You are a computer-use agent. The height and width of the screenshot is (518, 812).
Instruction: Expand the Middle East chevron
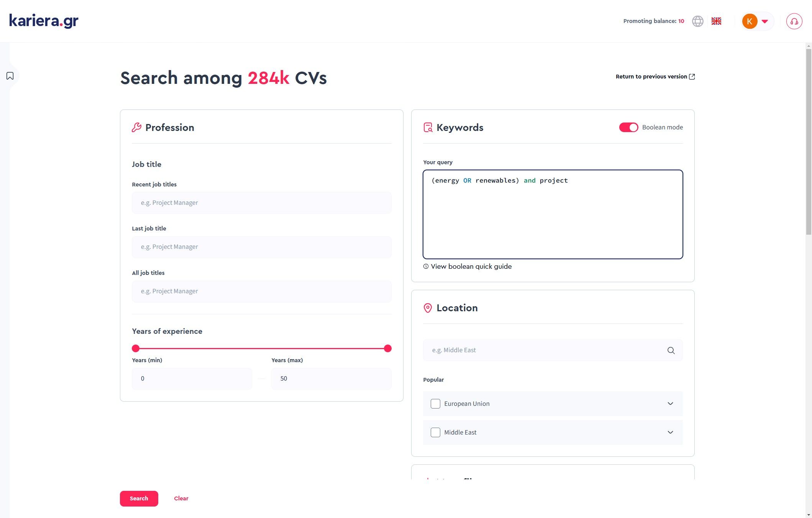[x=670, y=432]
